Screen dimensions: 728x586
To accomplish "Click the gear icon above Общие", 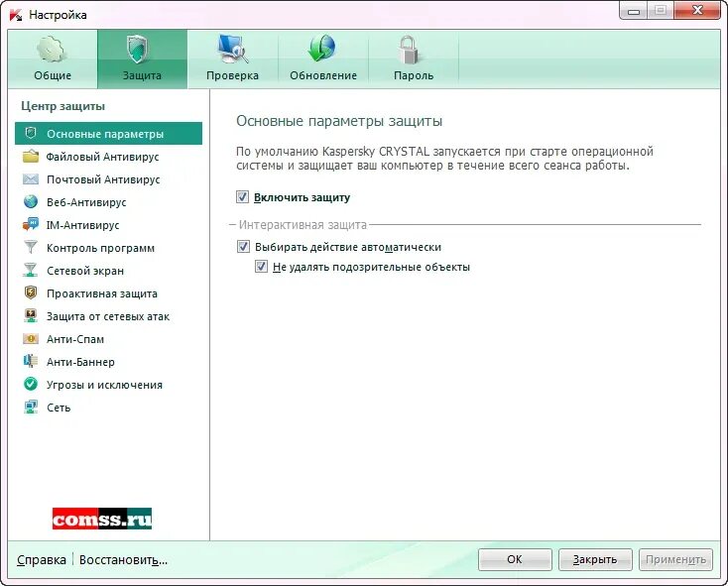I will pyautogui.click(x=52, y=50).
